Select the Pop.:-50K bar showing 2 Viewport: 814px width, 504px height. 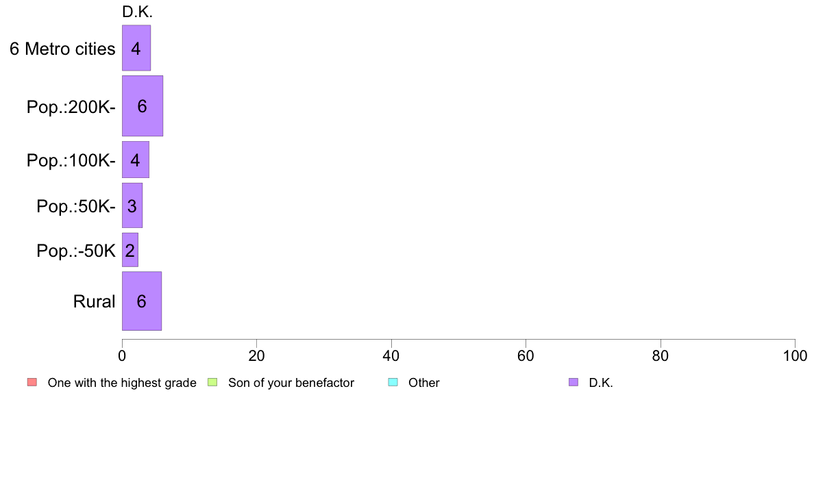129,250
